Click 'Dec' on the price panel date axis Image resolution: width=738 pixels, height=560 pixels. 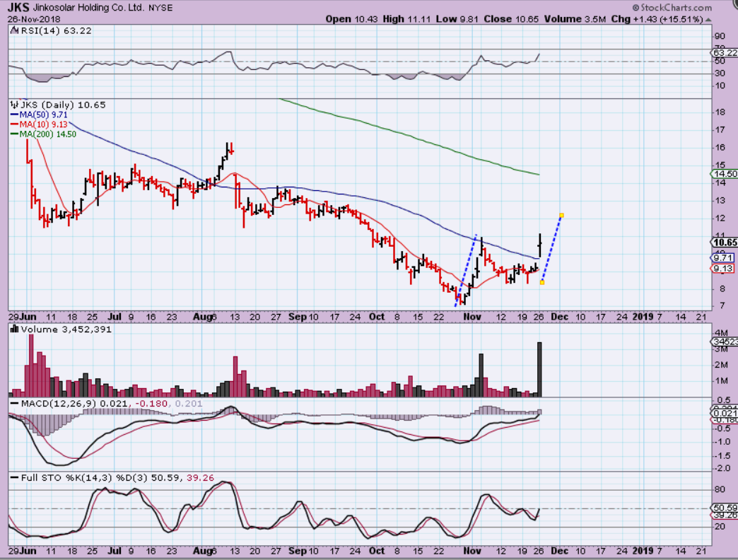click(x=559, y=317)
